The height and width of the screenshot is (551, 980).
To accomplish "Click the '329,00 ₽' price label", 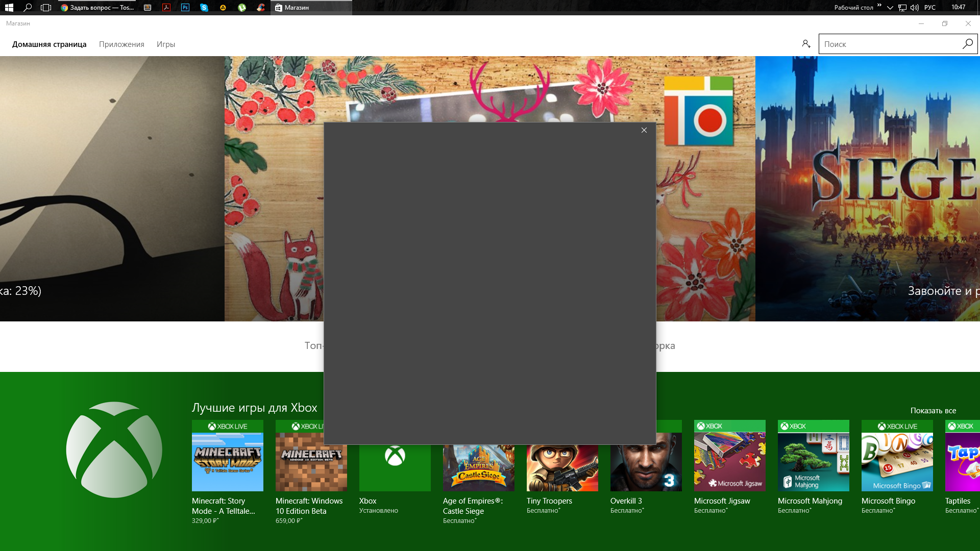I will pos(205,521).
